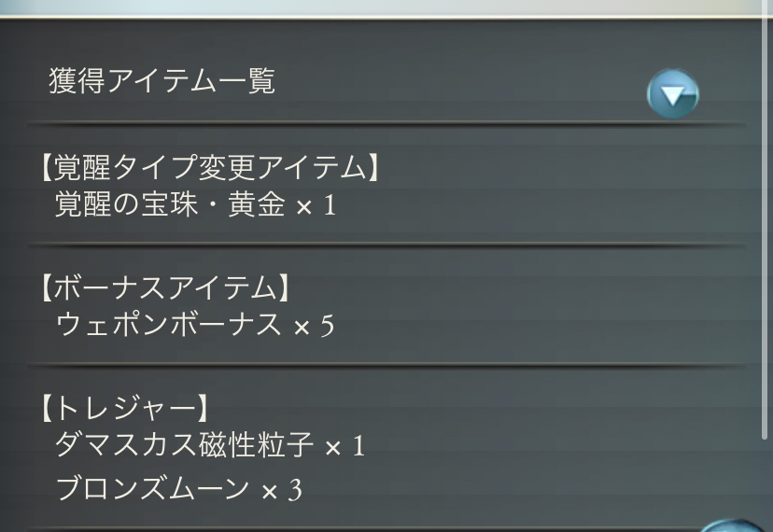Click the × 1 quantity beside ダマスカス磁性粒子
The image size is (773, 532).
[x=344, y=446]
